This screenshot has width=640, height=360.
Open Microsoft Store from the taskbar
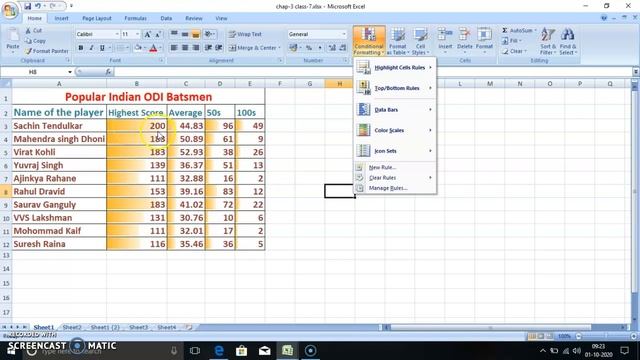(241, 351)
